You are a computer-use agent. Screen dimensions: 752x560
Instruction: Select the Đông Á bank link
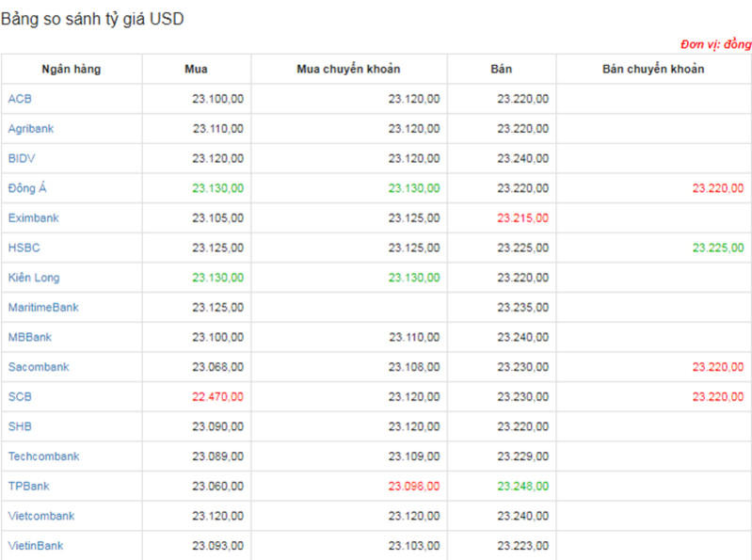(x=27, y=188)
